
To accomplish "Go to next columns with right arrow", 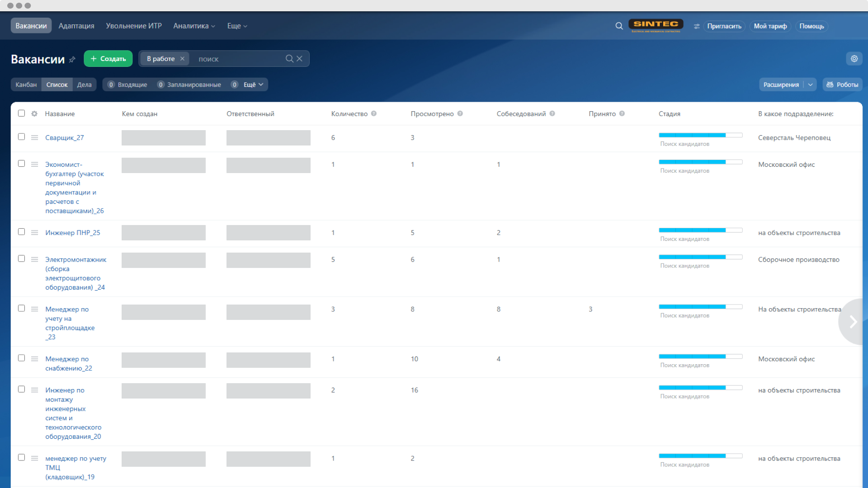I will pyautogui.click(x=853, y=322).
